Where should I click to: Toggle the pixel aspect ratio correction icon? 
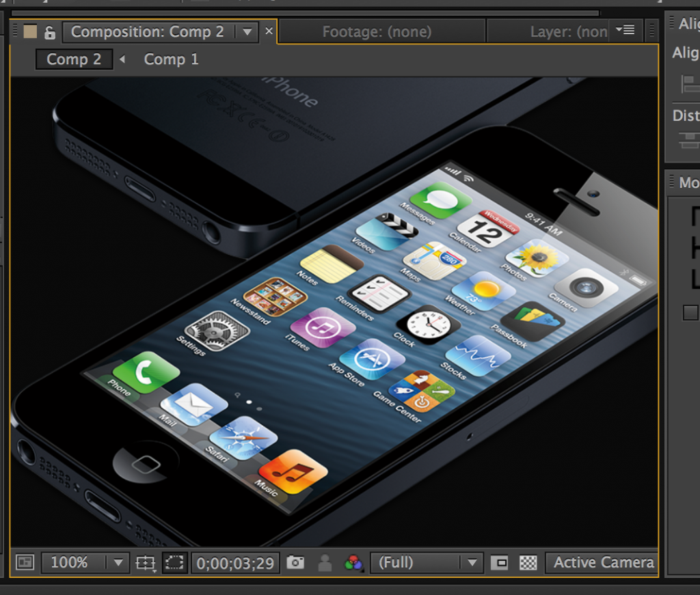[x=500, y=563]
